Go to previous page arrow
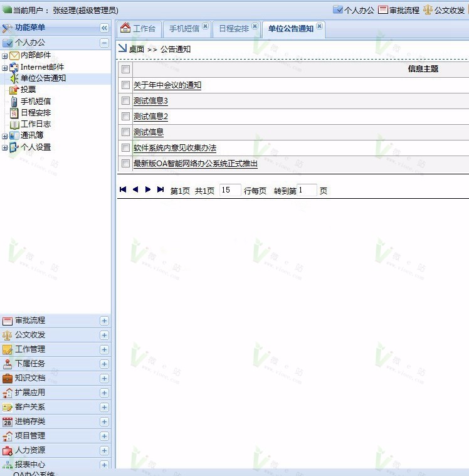This screenshot has width=469, height=476. click(x=135, y=189)
